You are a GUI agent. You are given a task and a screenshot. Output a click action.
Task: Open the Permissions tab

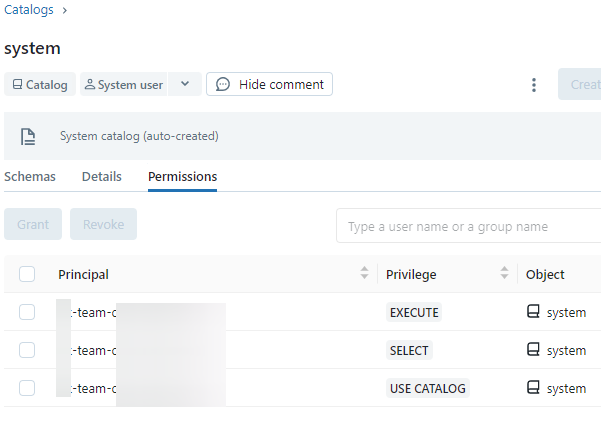[x=182, y=176]
